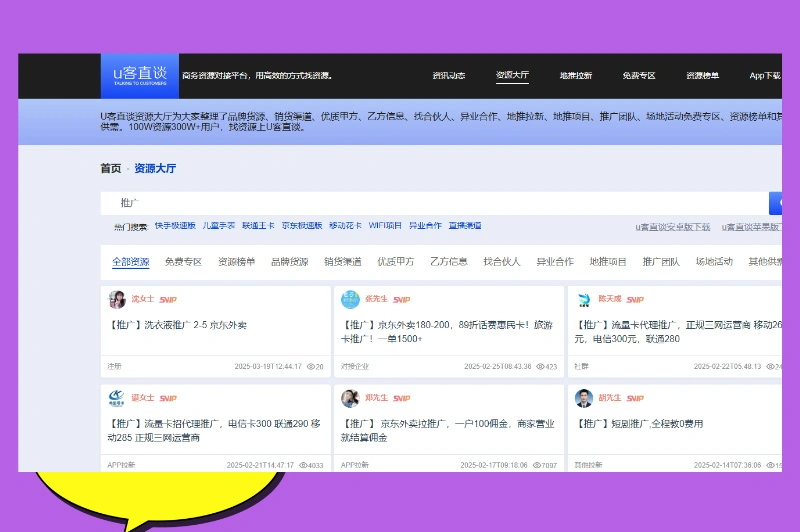800x532 pixels.
Task: Click hot search 联通王卡
Action: click(258, 225)
